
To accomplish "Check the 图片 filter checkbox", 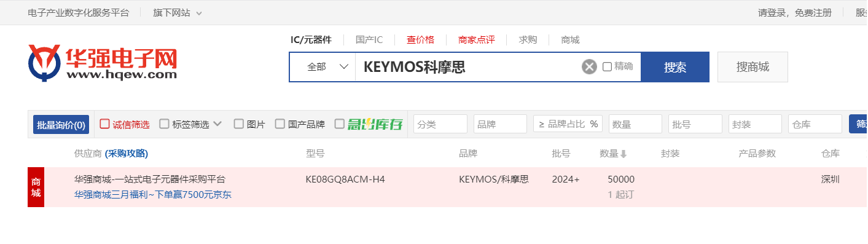I will pyautogui.click(x=238, y=124).
